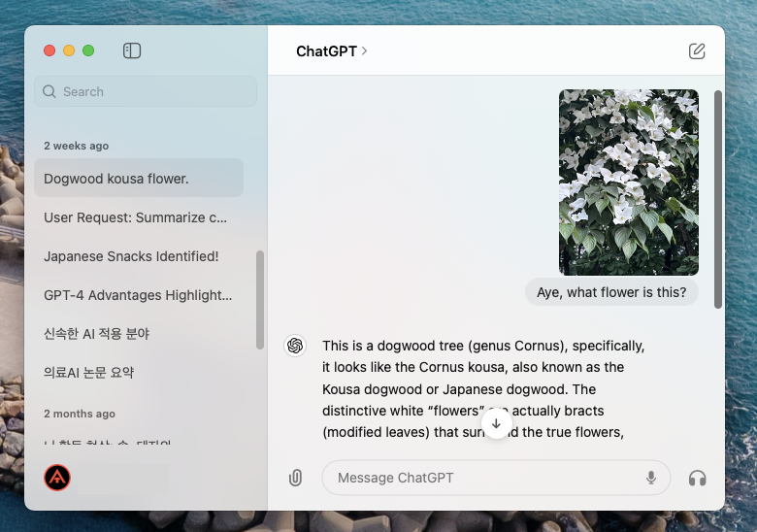The width and height of the screenshot is (757, 532).
Task: Close the window with red button
Action: tap(49, 50)
